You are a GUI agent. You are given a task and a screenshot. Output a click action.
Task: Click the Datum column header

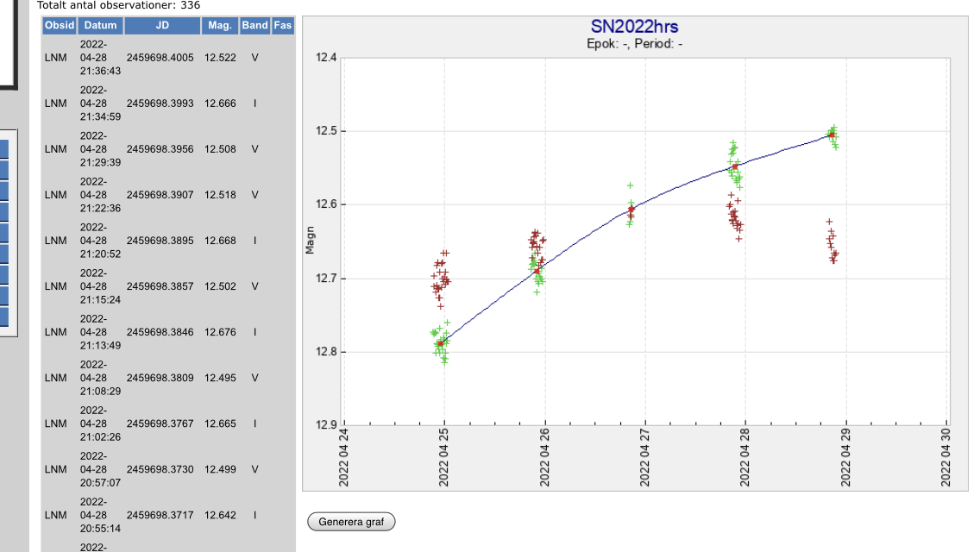click(100, 26)
